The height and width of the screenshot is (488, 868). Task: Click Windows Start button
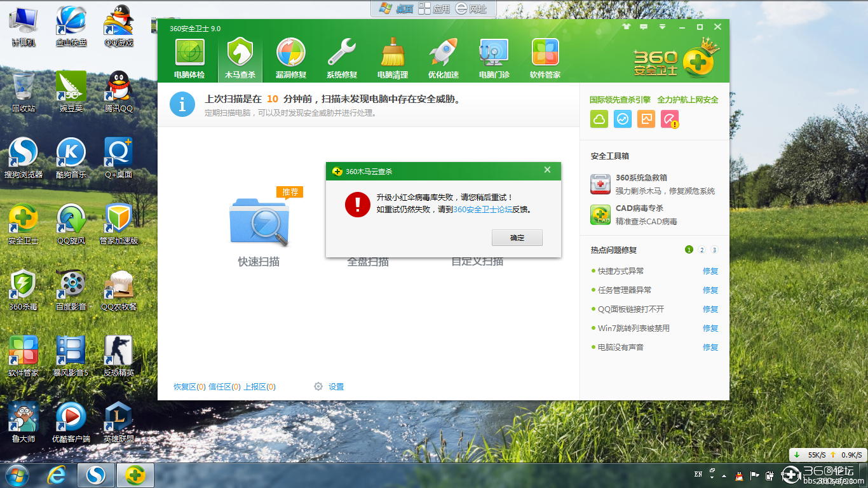coord(17,475)
